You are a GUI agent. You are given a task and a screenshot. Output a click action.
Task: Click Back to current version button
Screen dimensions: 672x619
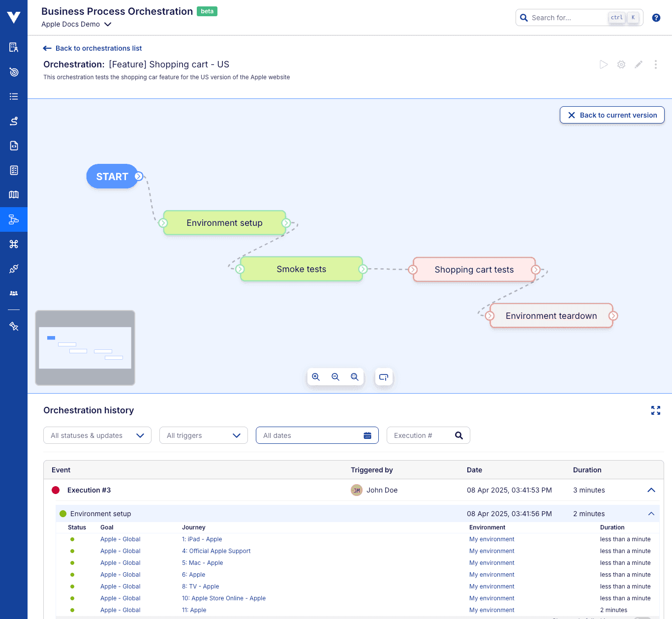click(612, 115)
